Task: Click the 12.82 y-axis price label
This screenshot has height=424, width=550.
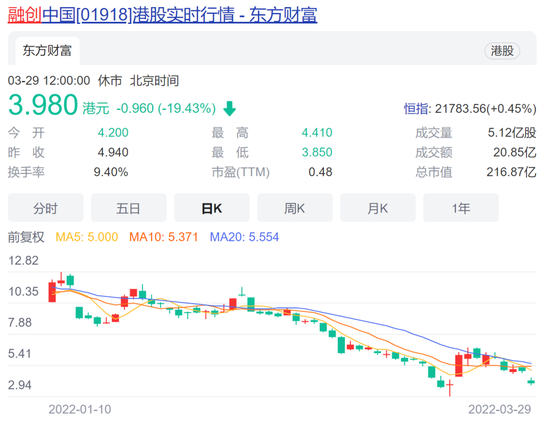Action: (24, 261)
